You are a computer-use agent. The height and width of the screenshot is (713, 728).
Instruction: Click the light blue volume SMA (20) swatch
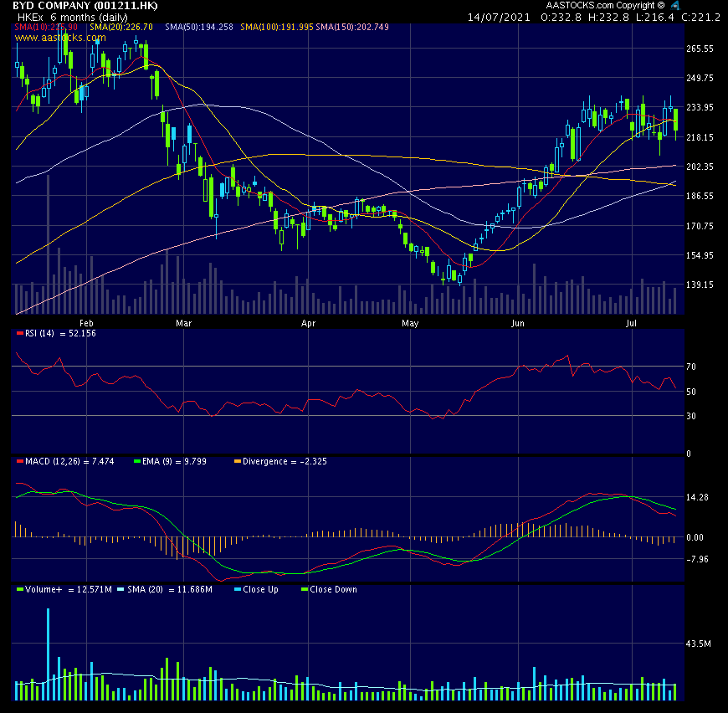(x=120, y=589)
